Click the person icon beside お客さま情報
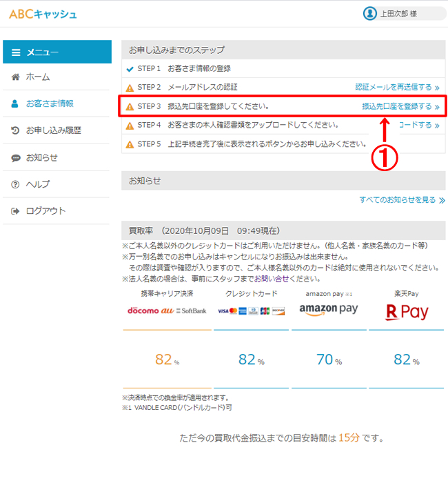448x483 pixels. (15, 103)
